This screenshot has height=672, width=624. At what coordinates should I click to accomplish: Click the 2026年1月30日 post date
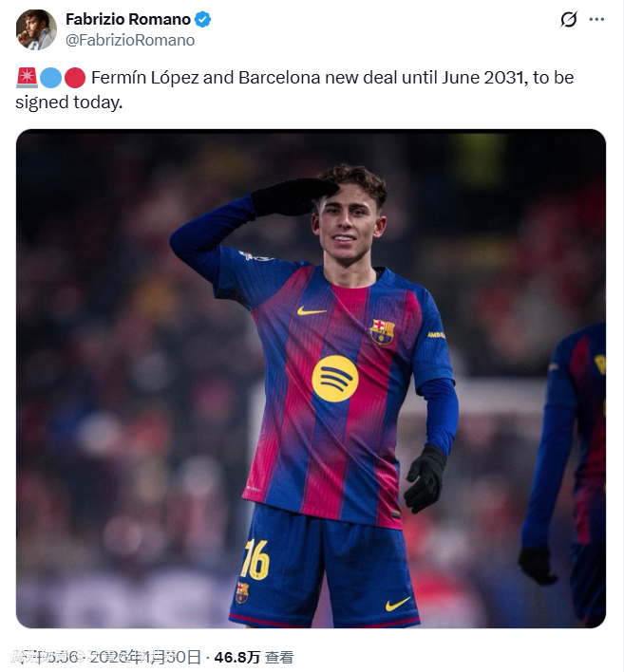coord(144,656)
